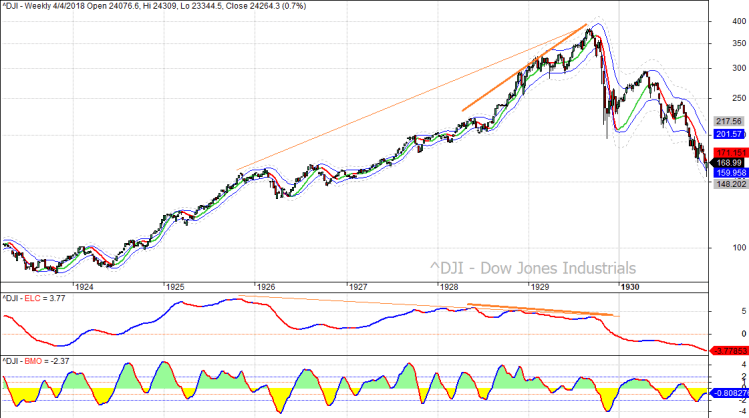Click the black 168.99 last price label
The height and width of the screenshot is (418, 749).
pos(727,162)
